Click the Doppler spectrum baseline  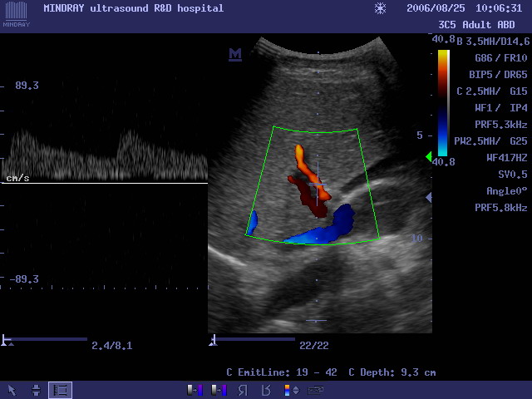click(x=105, y=183)
